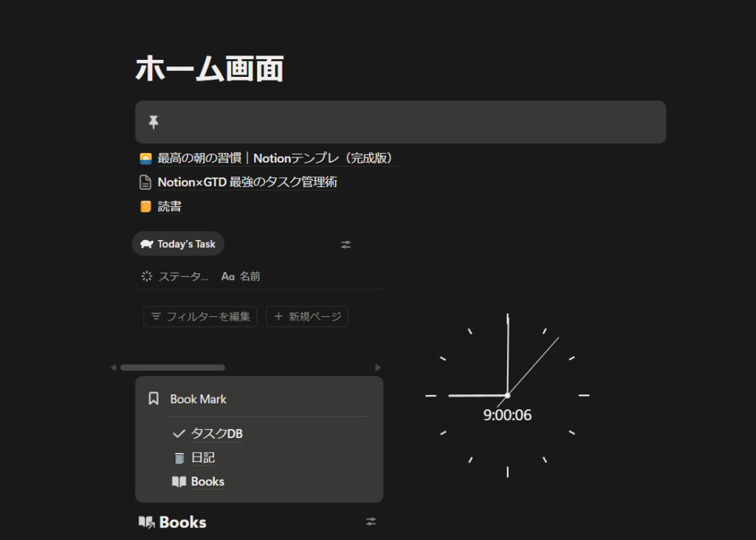
Task: Click the horizontal scrollbar right arrow
Action: click(378, 367)
